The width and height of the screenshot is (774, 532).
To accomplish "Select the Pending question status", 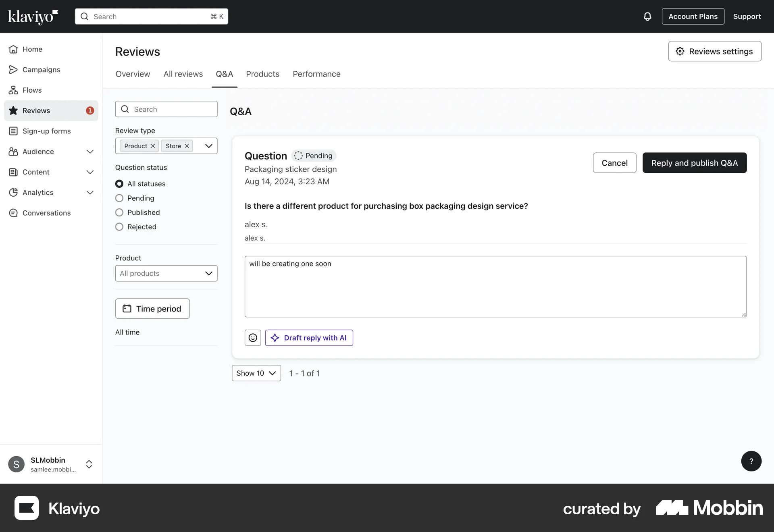I will (119, 198).
